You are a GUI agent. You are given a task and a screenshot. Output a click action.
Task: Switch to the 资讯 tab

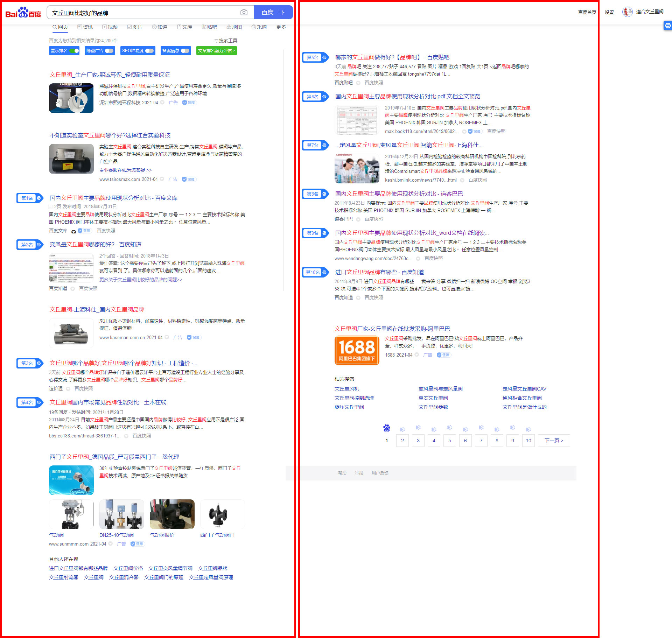point(85,27)
